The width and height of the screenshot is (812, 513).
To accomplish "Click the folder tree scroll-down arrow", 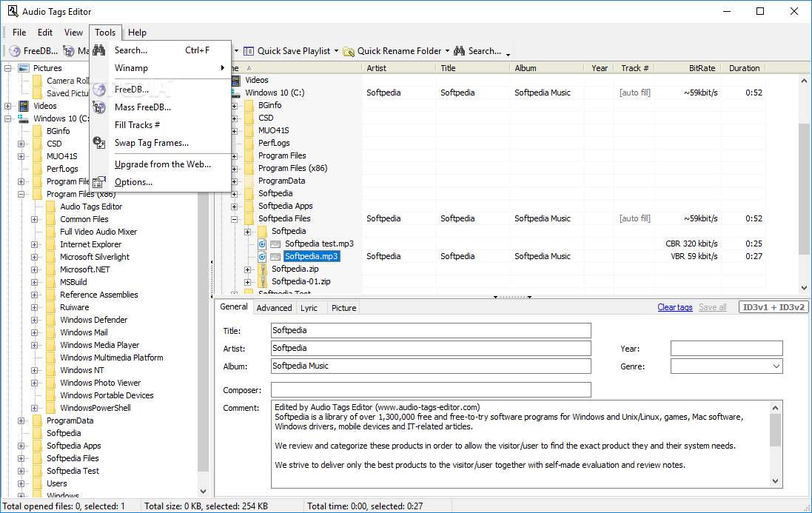I will (203, 492).
